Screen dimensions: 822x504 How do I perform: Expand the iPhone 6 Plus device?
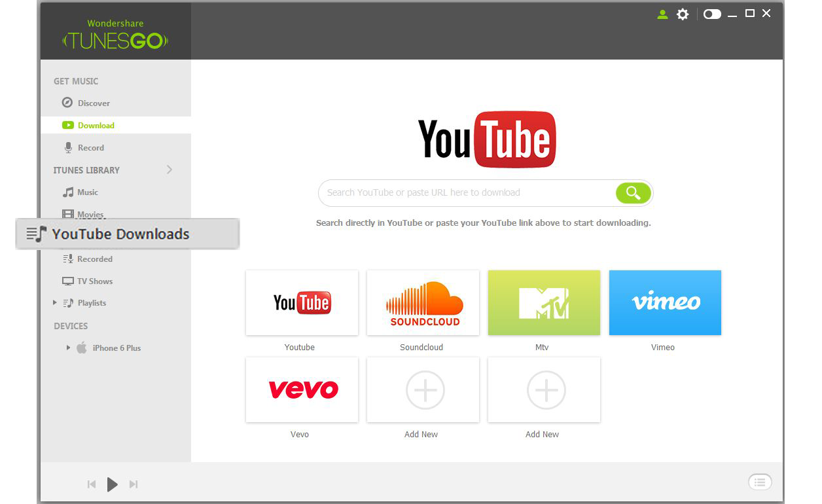(68, 348)
